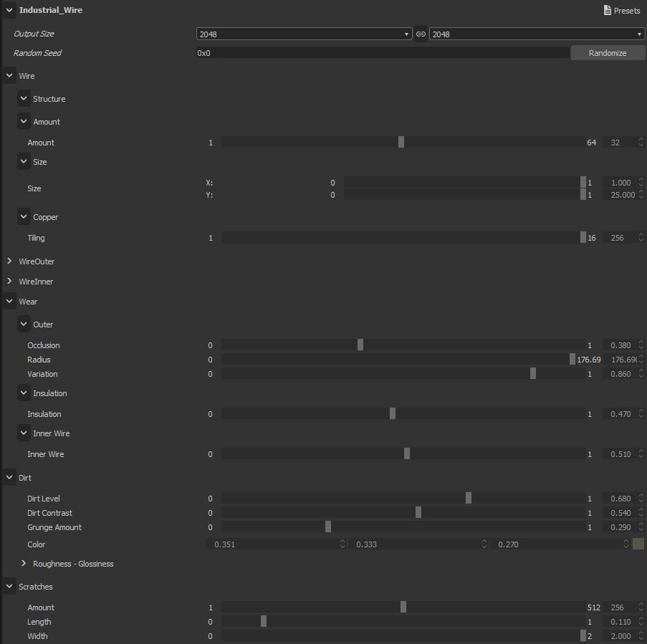The image size is (647, 644).
Task: Collapse the Wear group chevron
Action: click(x=9, y=302)
